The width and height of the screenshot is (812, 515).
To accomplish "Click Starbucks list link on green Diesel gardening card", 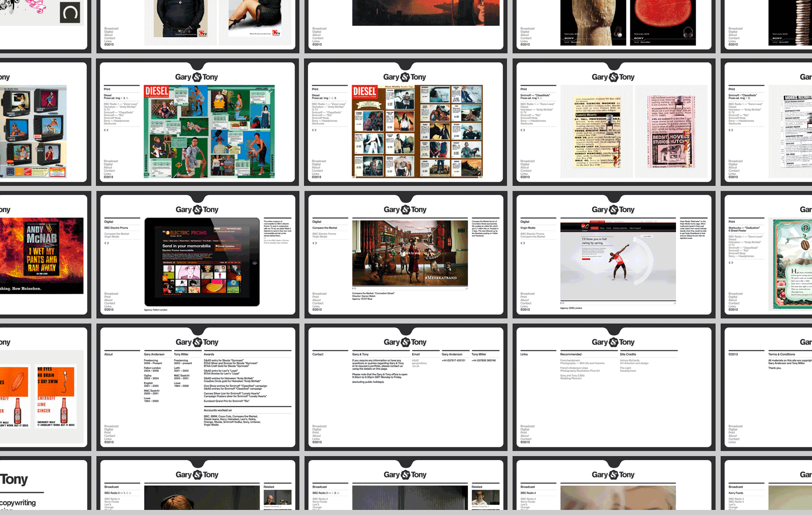I will 110,123.
